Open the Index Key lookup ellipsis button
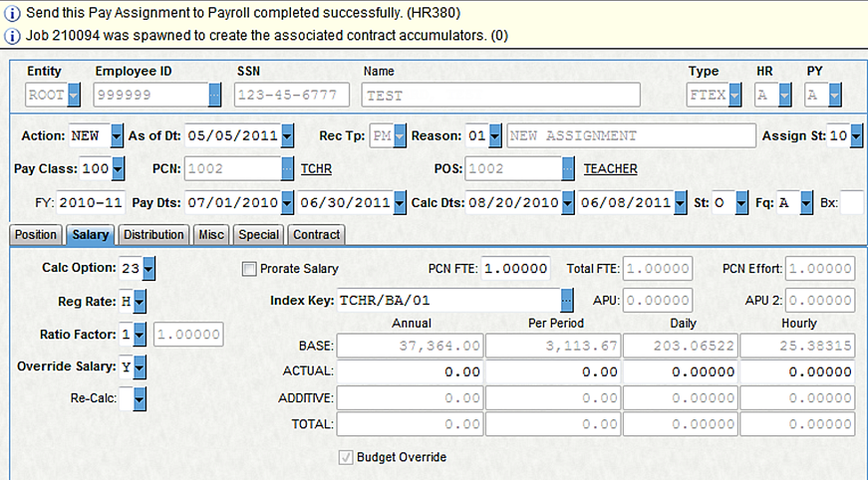The height and width of the screenshot is (480, 868). coord(567,299)
